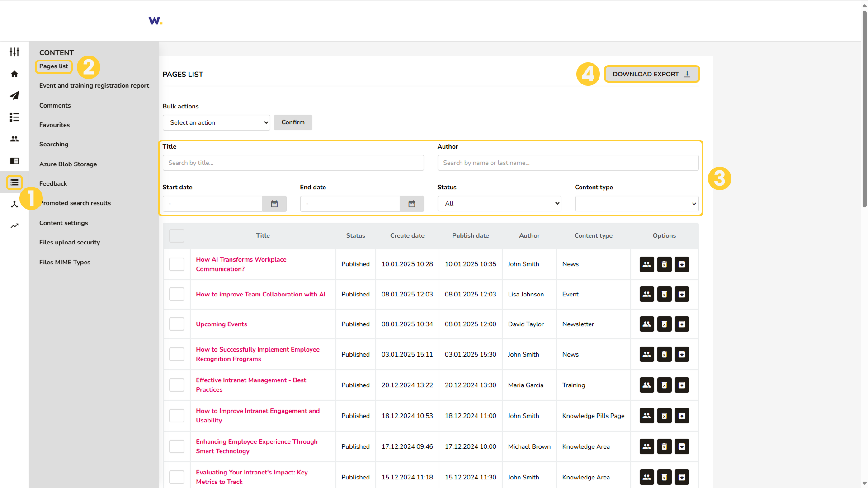Click the Download Export button
Image resolution: width=868 pixels, height=488 pixels.
pos(652,74)
